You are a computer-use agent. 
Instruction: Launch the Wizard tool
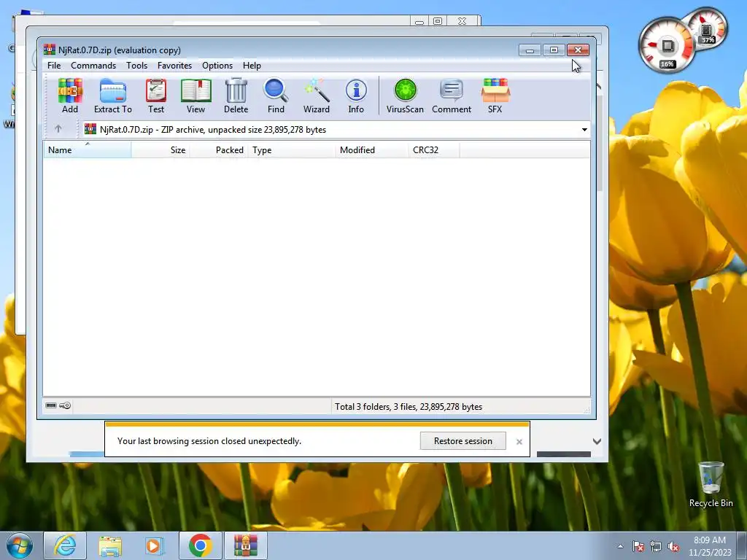pyautogui.click(x=317, y=96)
